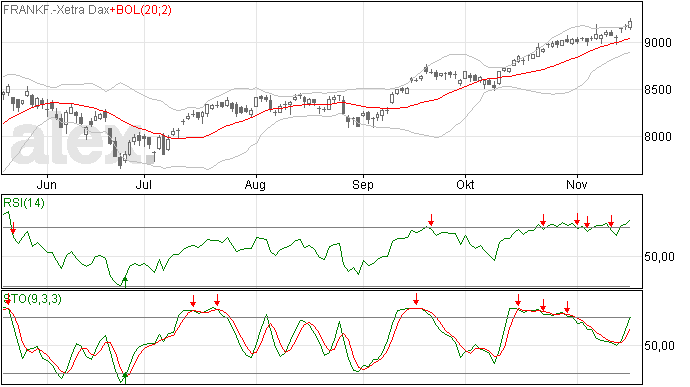The height and width of the screenshot is (387, 690).
Task: Click the 50,00 label on STO panel
Action: pos(659,346)
